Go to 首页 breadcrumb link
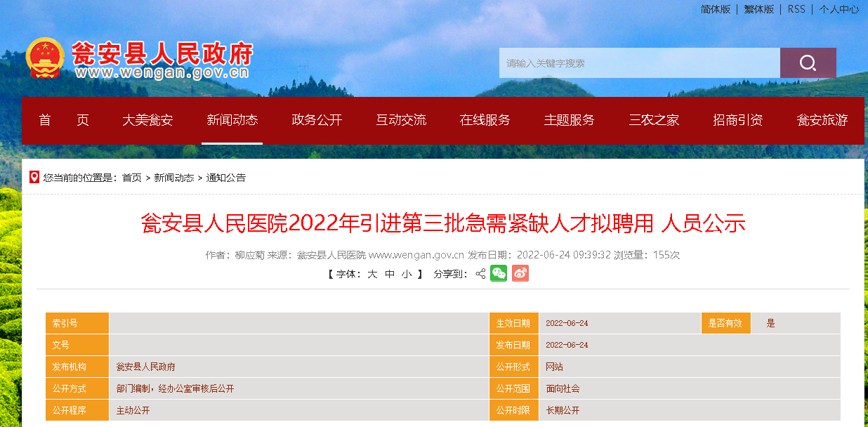This screenshot has width=868, height=427. pyautogui.click(x=132, y=178)
